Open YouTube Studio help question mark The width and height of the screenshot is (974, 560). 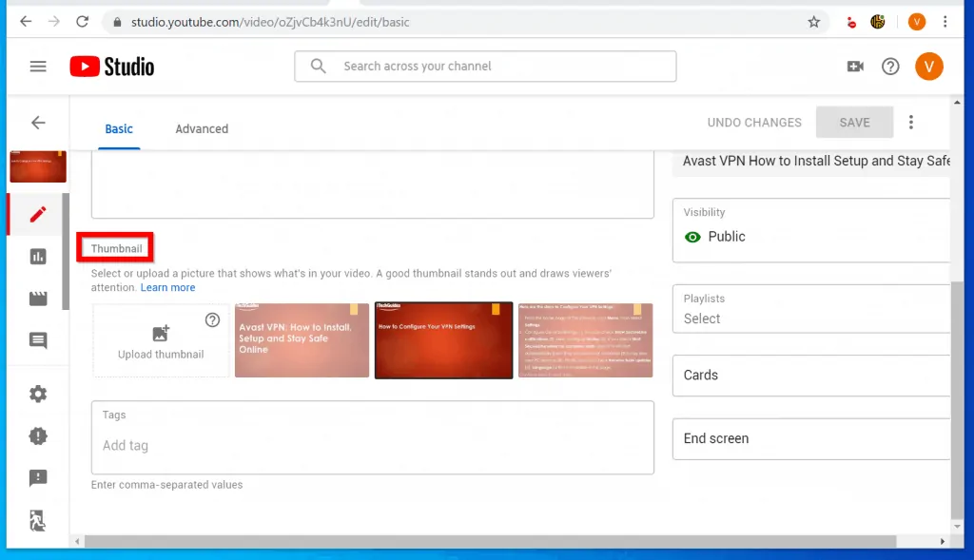(x=890, y=67)
